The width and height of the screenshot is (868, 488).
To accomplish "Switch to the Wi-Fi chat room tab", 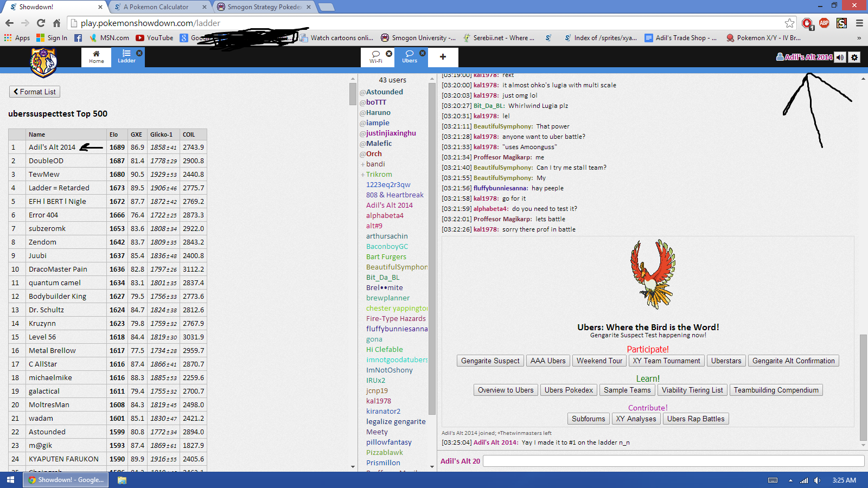I will tap(376, 57).
